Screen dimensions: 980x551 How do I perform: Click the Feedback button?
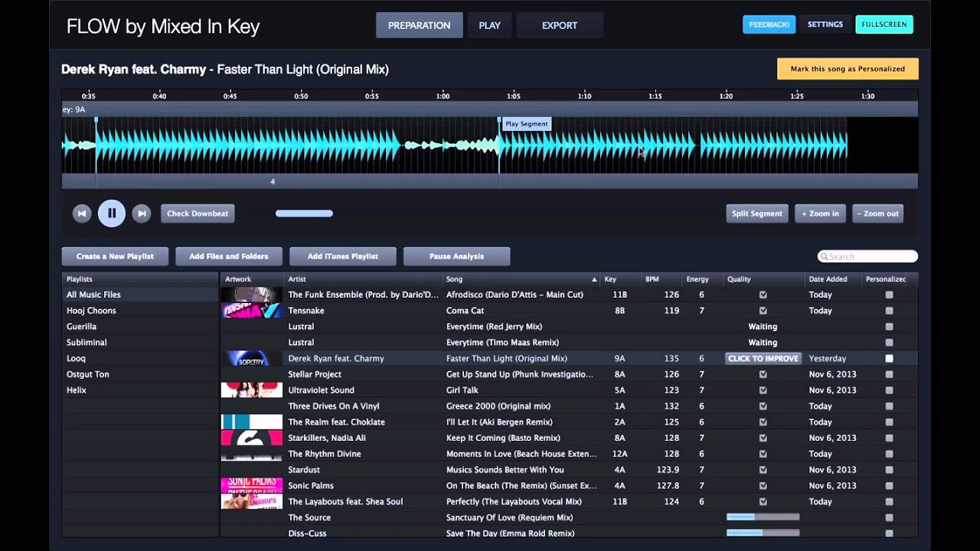point(769,24)
